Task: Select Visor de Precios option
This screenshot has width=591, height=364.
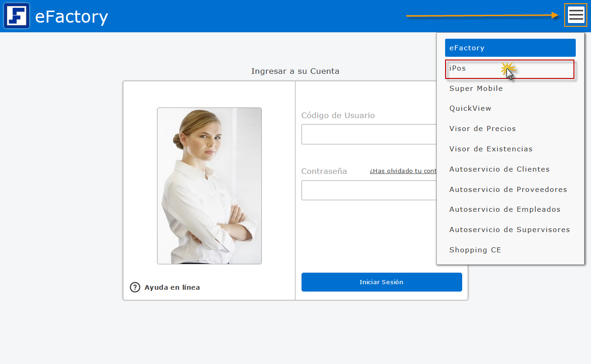Action: (x=482, y=129)
